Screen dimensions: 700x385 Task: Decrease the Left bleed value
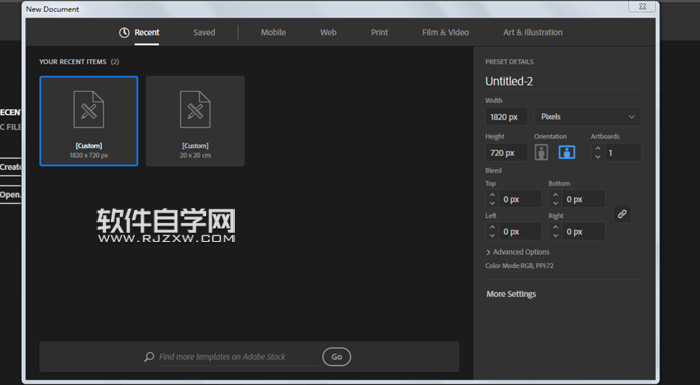point(492,235)
